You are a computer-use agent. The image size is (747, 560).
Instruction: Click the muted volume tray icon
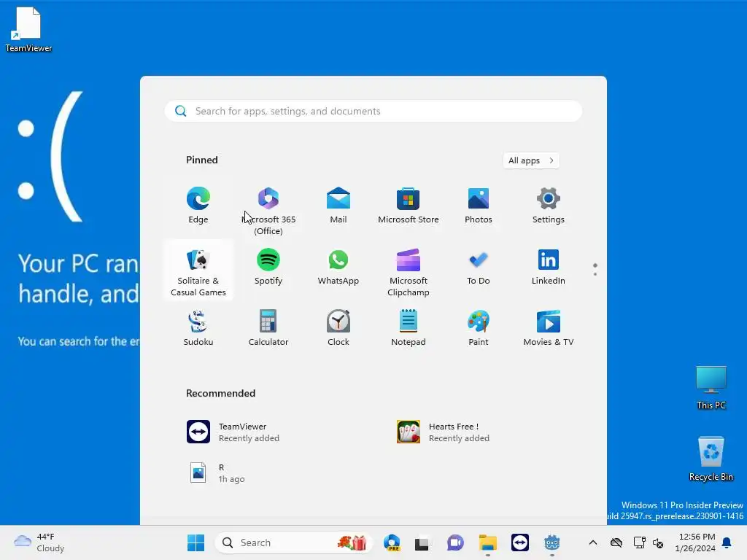pyautogui.click(x=658, y=542)
